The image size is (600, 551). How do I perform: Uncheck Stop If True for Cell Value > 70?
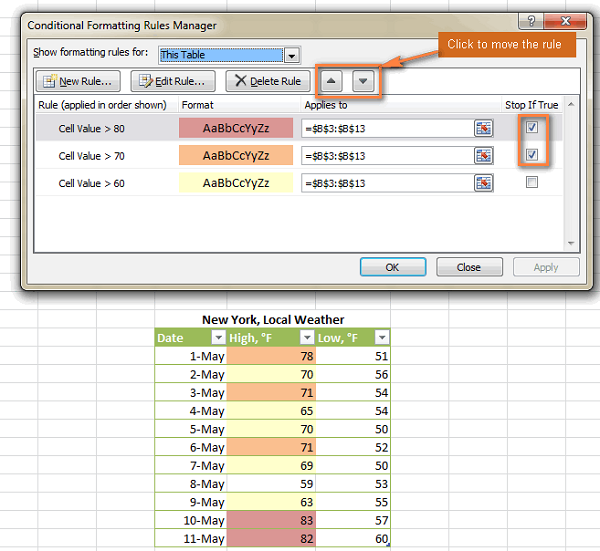[x=532, y=155]
